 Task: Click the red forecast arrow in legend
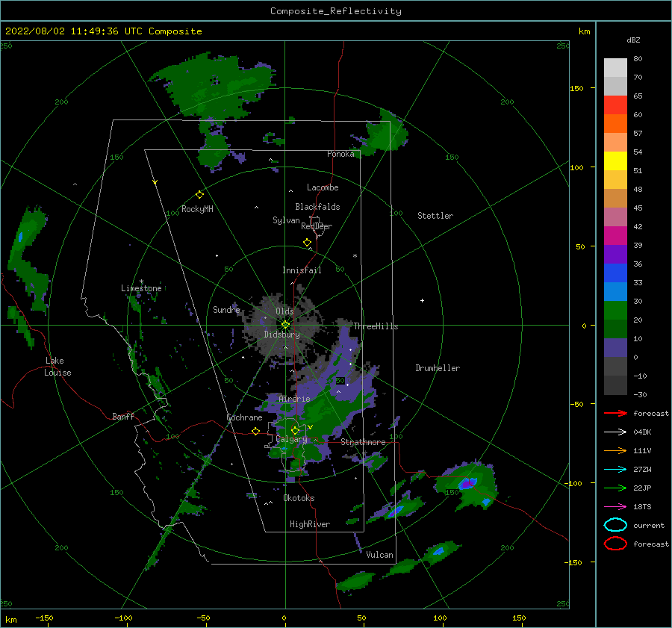pyautogui.click(x=615, y=413)
